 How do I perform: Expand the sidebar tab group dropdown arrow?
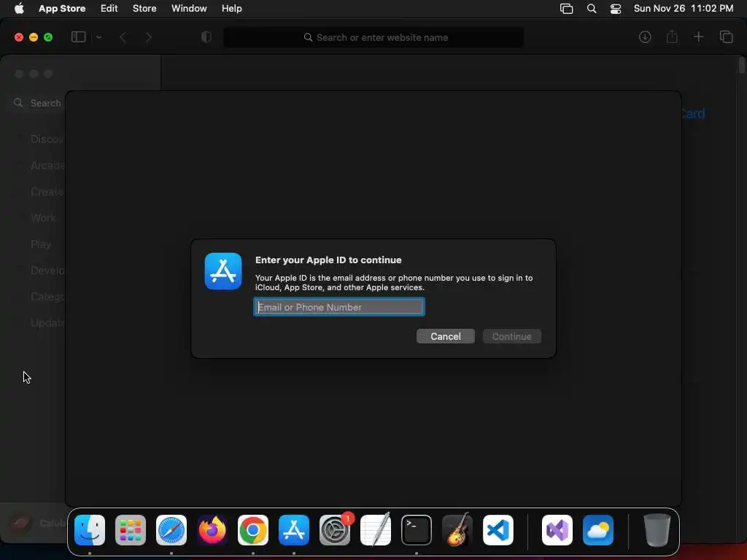[x=98, y=37]
